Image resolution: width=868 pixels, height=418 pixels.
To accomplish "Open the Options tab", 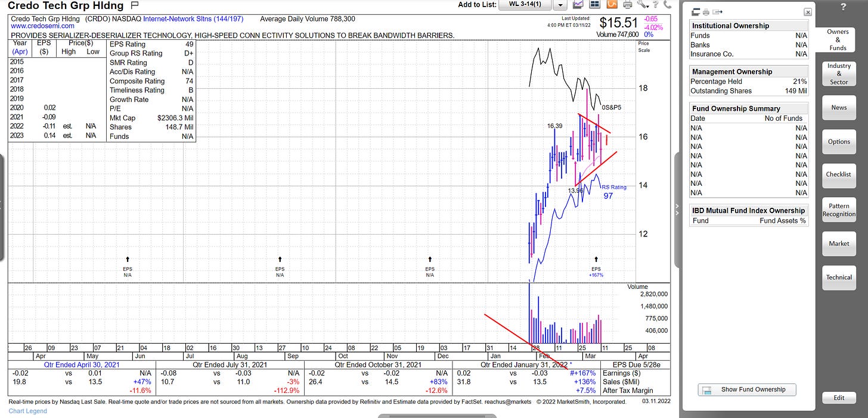I will (839, 142).
